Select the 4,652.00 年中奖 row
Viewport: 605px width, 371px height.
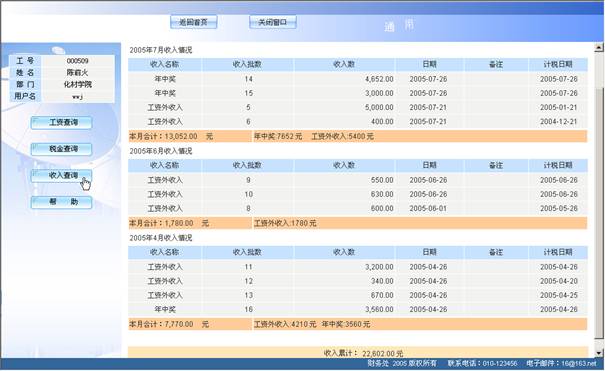click(x=358, y=79)
